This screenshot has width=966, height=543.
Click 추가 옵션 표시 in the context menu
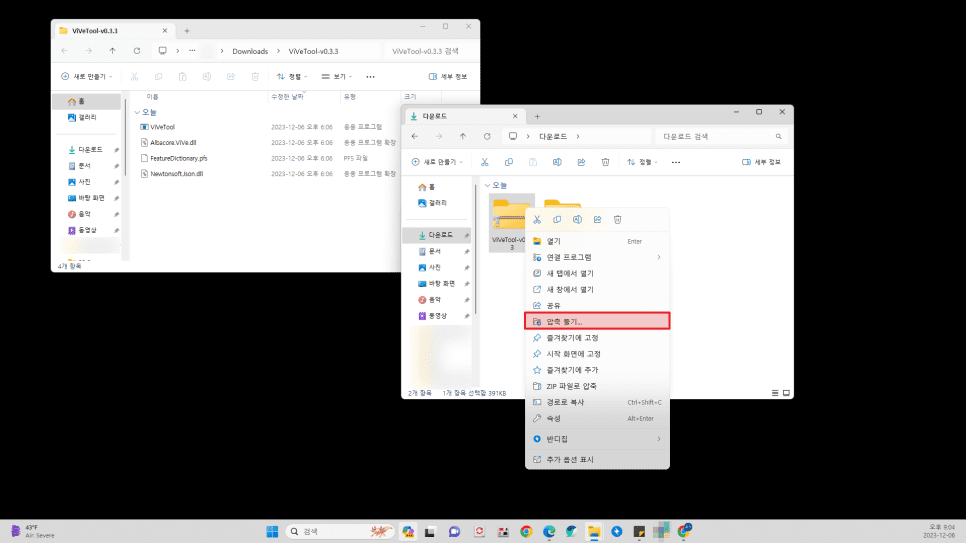(597, 459)
